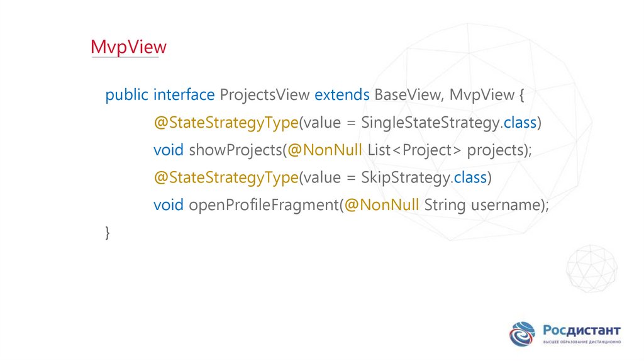The image size is (644, 361).
Task: Click SkipStrategy.class text
Action: click(x=425, y=177)
